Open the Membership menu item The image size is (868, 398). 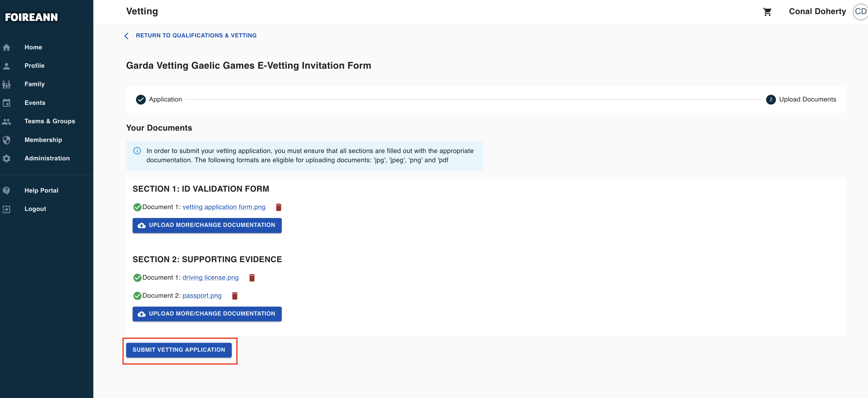[x=43, y=140]
